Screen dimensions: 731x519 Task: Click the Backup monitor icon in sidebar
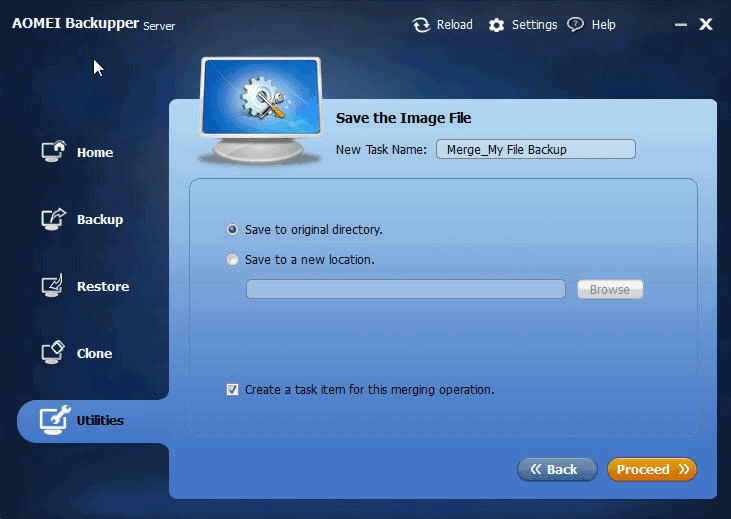[54, 219]
